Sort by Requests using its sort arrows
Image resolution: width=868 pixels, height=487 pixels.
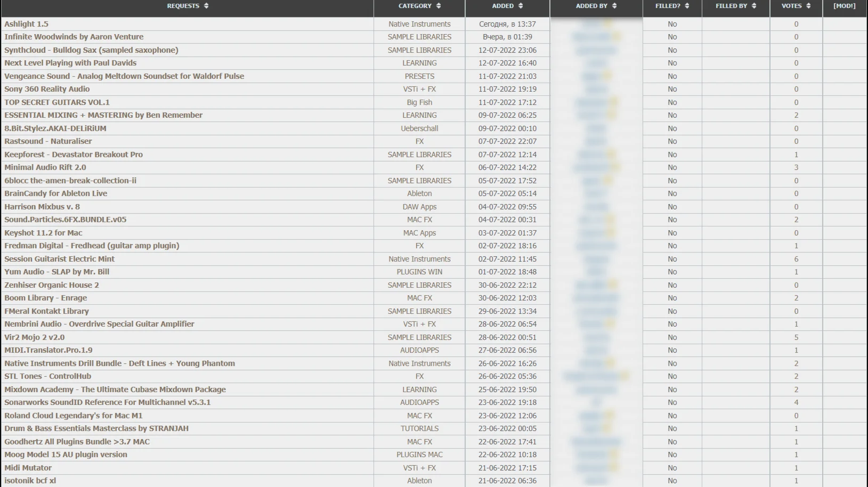[x=206, y=6]
